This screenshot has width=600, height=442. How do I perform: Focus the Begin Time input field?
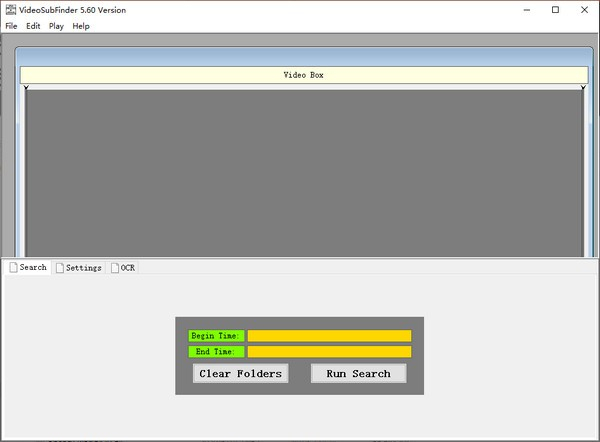click(329, 336)
